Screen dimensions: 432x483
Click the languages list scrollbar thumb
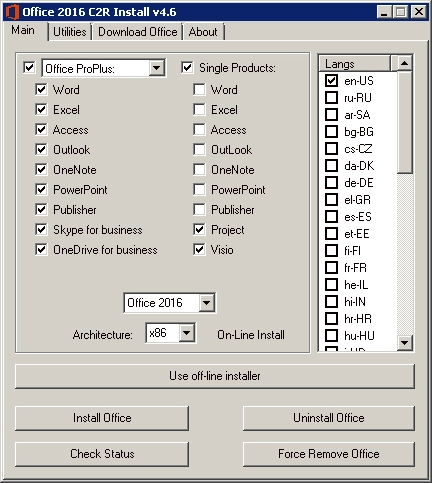pos(405,122)
